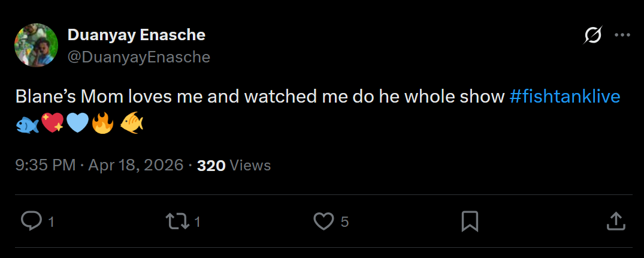Click the post text about Blane's Mom
The height and width of the screenshot is (258, 644).
261,97
